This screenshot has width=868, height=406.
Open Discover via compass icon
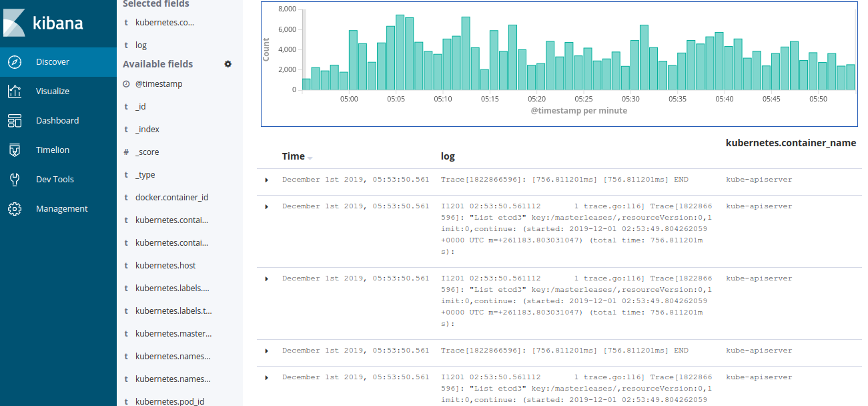pyautogui.click(x=15, y=62)
